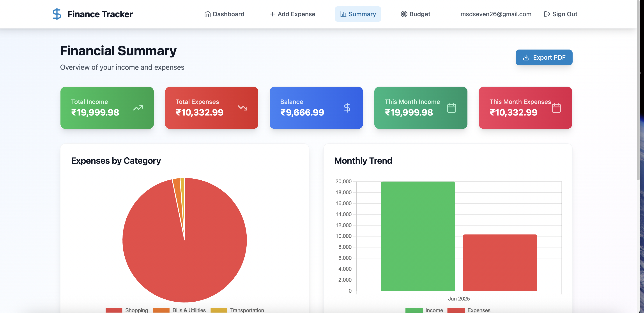This screenshot has height=313, width=644.
Task: Click the msdseven26@gmail.com account email
Action: [496, 14]
